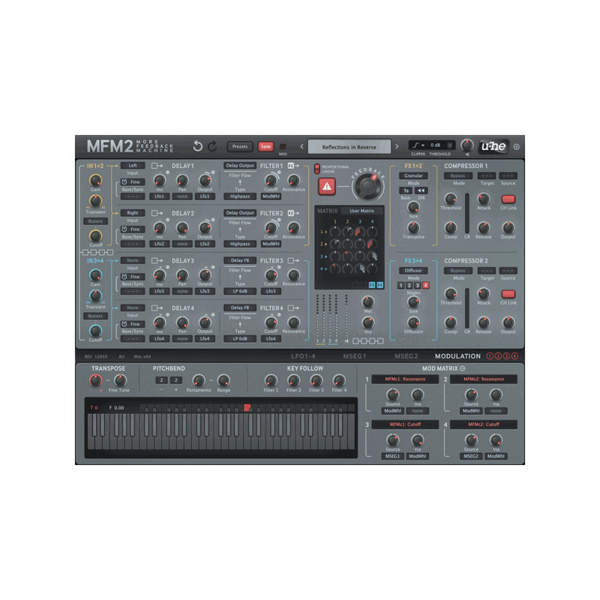Viewport: 600px width, 600px height.
Task: Open Delay 2 Input selector showing Right
Action: pos(133,213)
